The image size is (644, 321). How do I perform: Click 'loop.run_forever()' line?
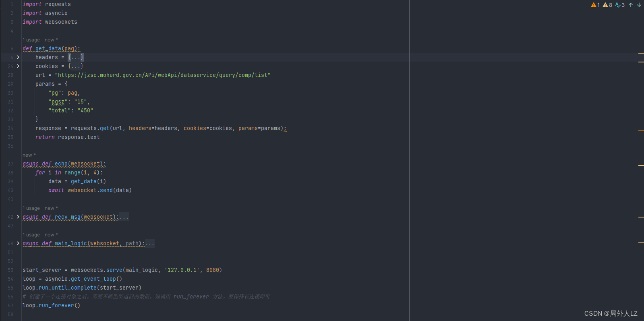(52, 305)
